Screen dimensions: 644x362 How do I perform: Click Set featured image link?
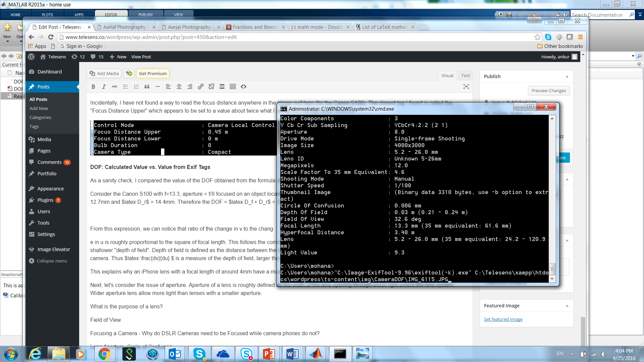tap(503, 319)
